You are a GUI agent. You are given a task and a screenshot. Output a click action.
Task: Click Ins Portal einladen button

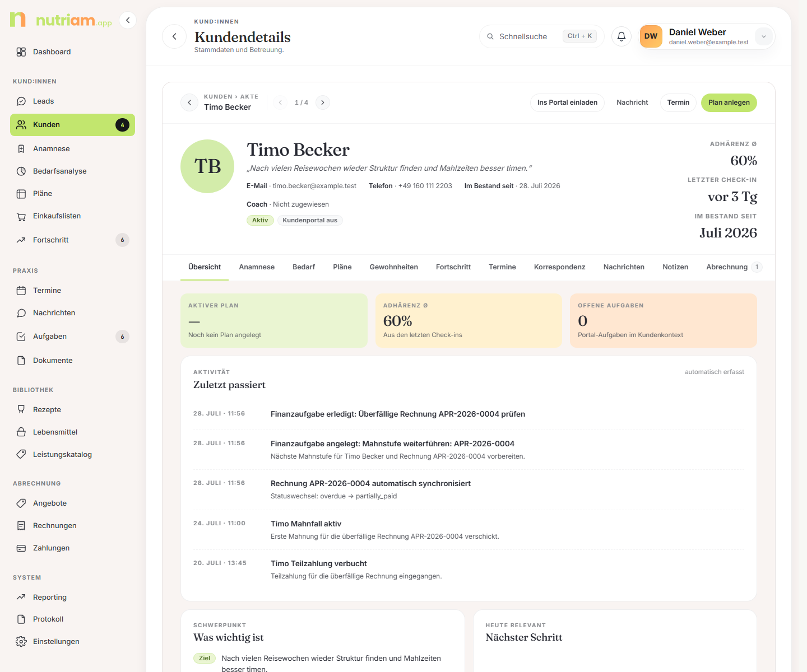coord(567,102)
